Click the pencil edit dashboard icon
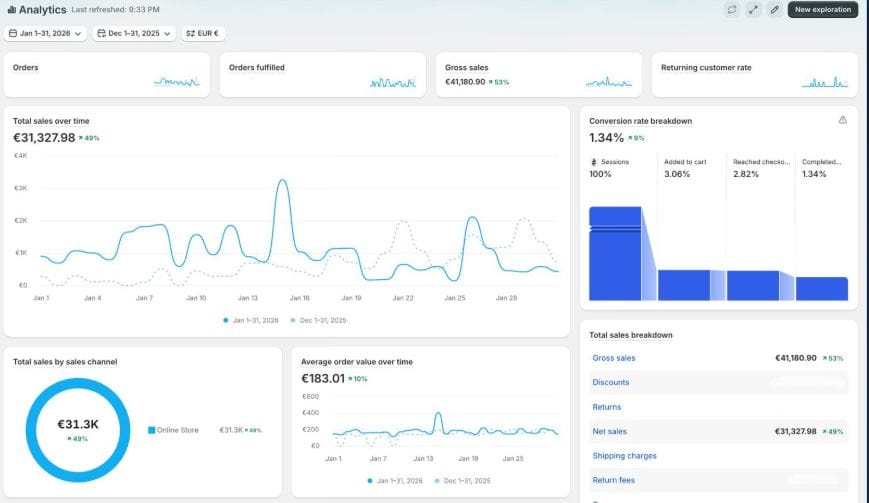Image resolution: width=869 pixels, height=503 pixels. click(774, 9)
